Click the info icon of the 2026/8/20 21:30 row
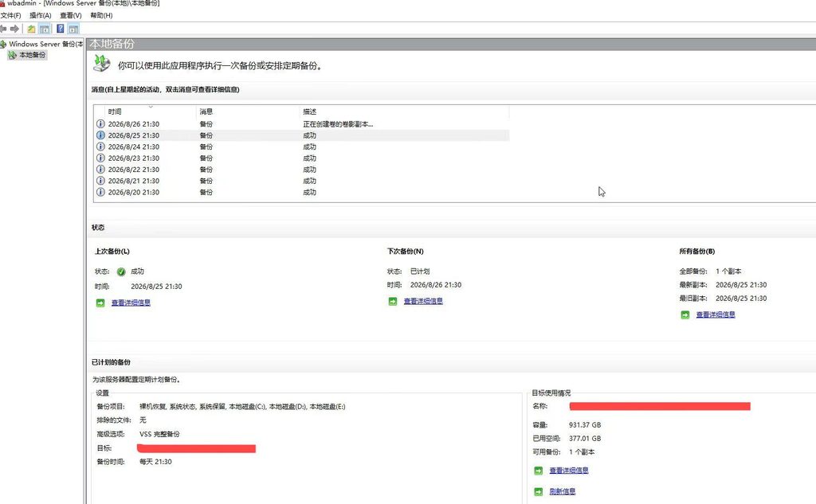816x504 pixels. coord(100,193)
